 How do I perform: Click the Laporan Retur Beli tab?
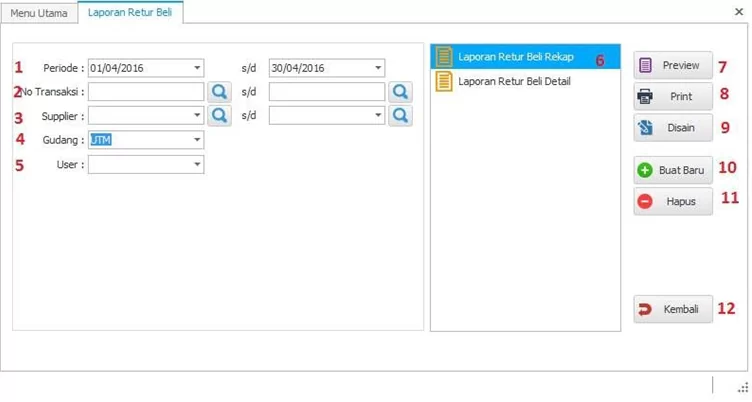pos(130,12)
